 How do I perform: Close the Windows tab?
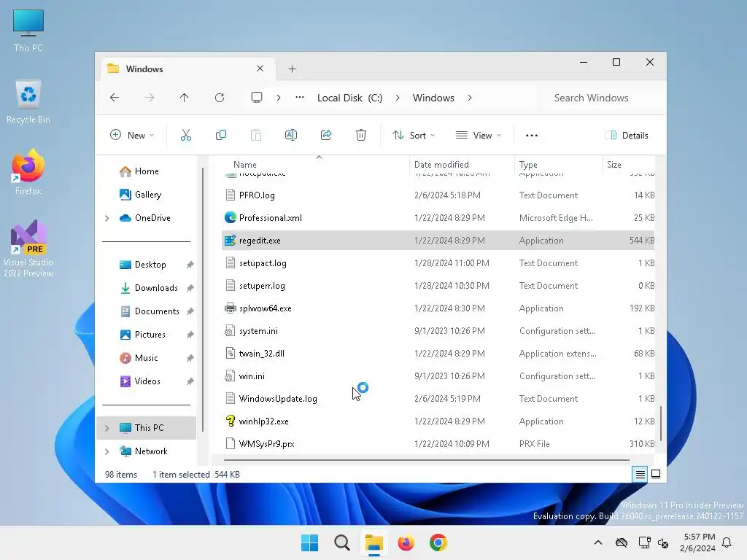tap(260, 69)
